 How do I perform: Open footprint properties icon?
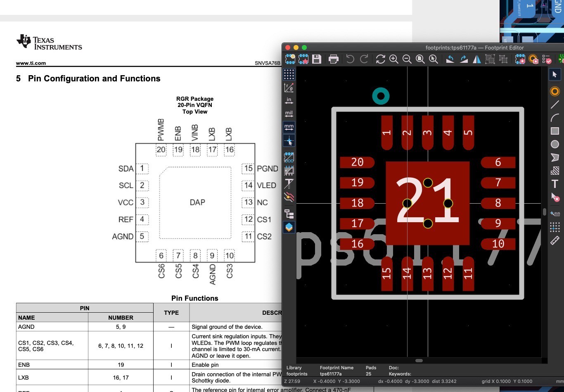pos(520,59)
